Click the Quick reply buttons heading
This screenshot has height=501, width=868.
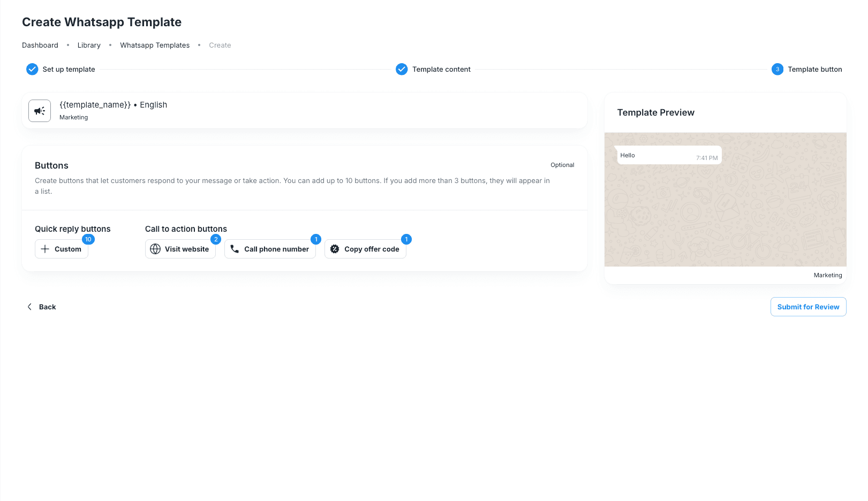pyautogui.click(x=73, y=229)
